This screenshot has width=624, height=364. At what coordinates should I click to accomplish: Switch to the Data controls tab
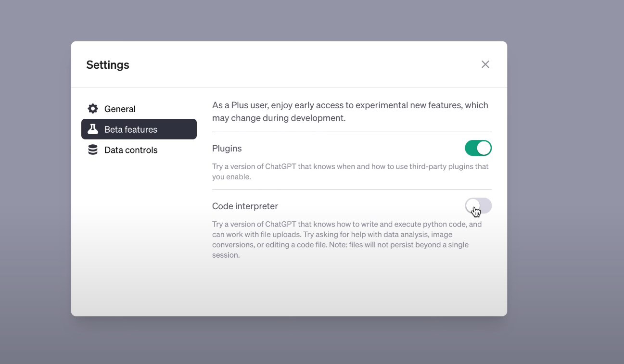pos(131,150)
